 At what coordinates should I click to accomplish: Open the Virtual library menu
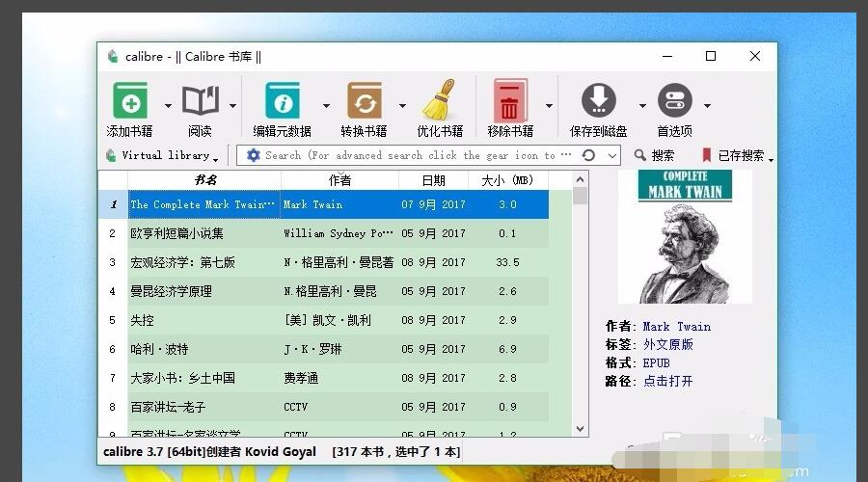[162, 155]
